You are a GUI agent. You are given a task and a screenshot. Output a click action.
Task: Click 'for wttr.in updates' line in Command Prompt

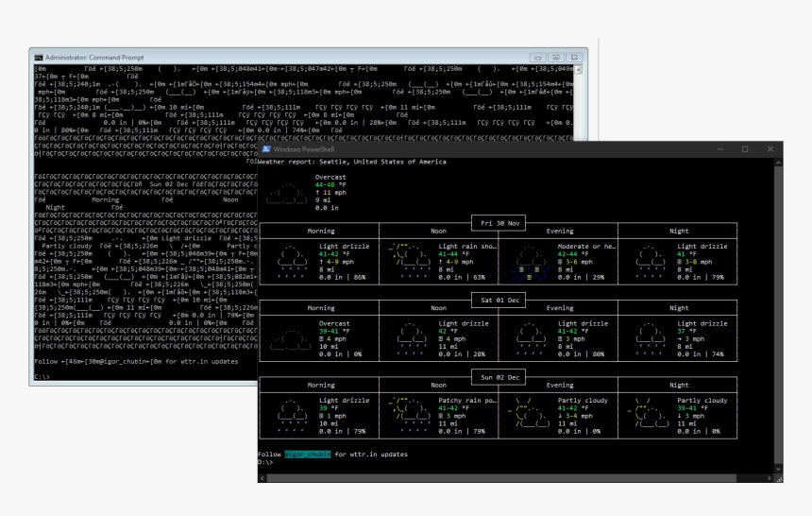click(202, 361)
